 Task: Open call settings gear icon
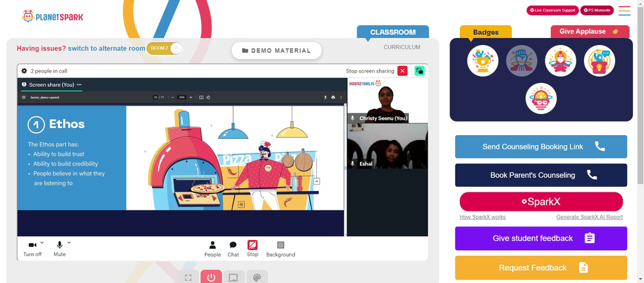pyautogui.click(x=24, y=71)
